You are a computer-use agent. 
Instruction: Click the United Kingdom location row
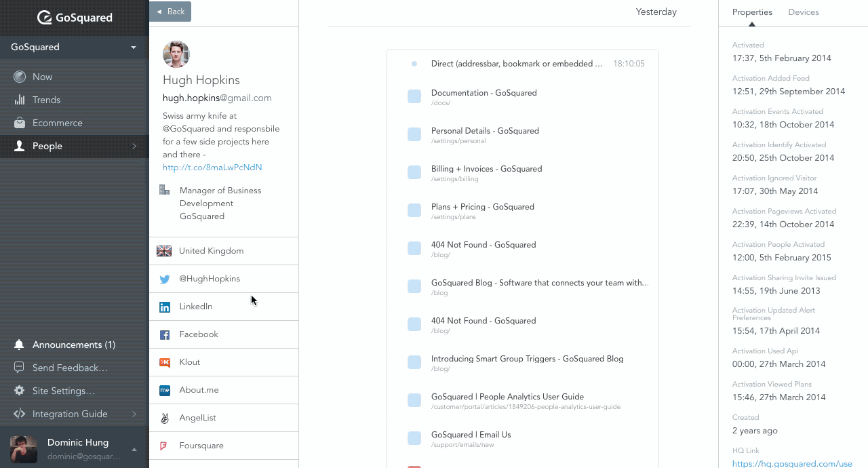click(x=224, y=251)
